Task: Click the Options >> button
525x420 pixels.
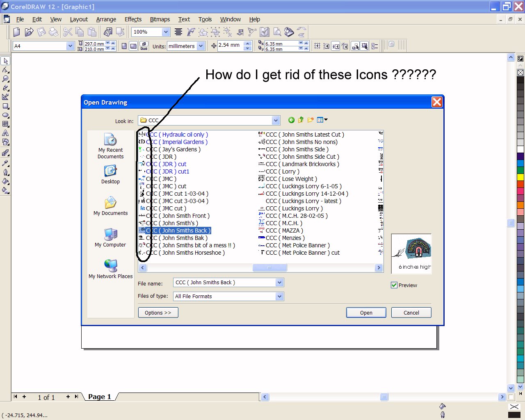Action: click(x=158, y=313)
